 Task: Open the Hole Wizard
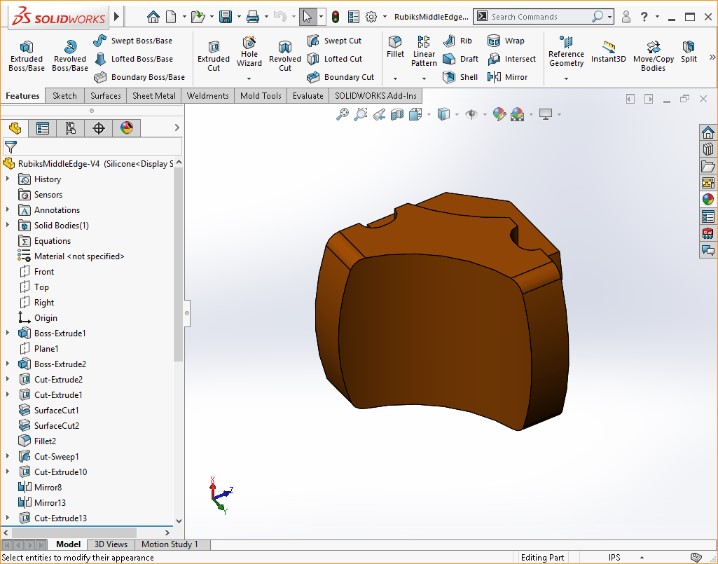tap(249, 51)
